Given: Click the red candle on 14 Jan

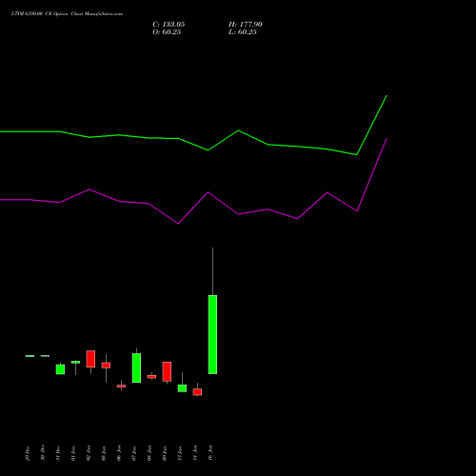Looking at the screenshot, I should [x=197, y=392].
